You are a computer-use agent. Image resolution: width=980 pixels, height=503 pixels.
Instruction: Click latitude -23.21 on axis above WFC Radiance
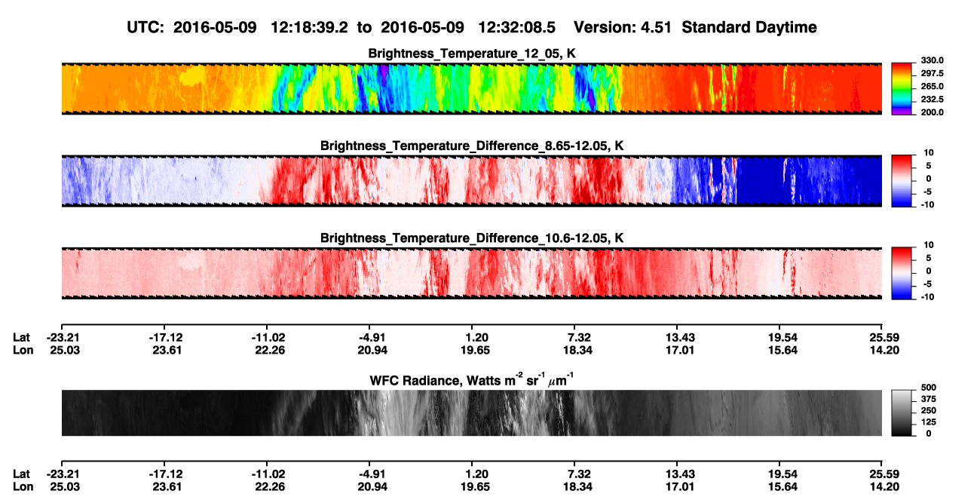[63, 337]
